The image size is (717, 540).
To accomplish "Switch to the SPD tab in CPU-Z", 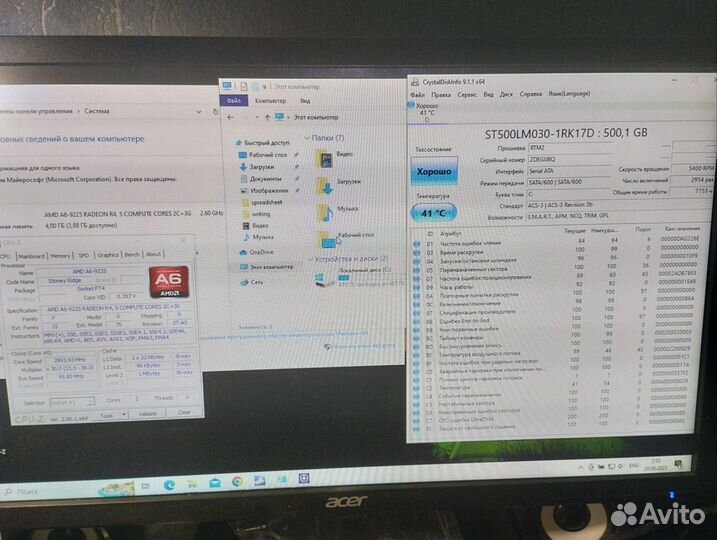I will coord(84,255).
